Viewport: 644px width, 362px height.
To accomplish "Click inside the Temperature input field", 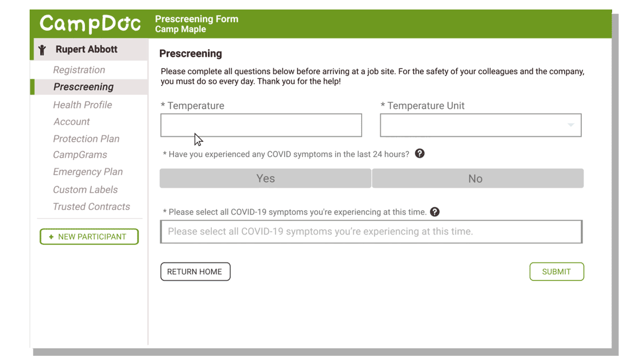I will point(261,125).
